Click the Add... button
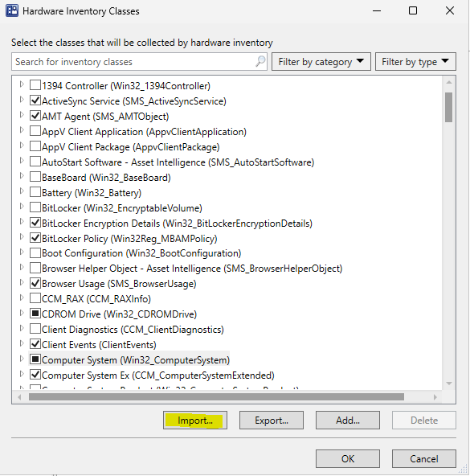The height and width of the screenshot is (476, 470). (x=348, y=421)
